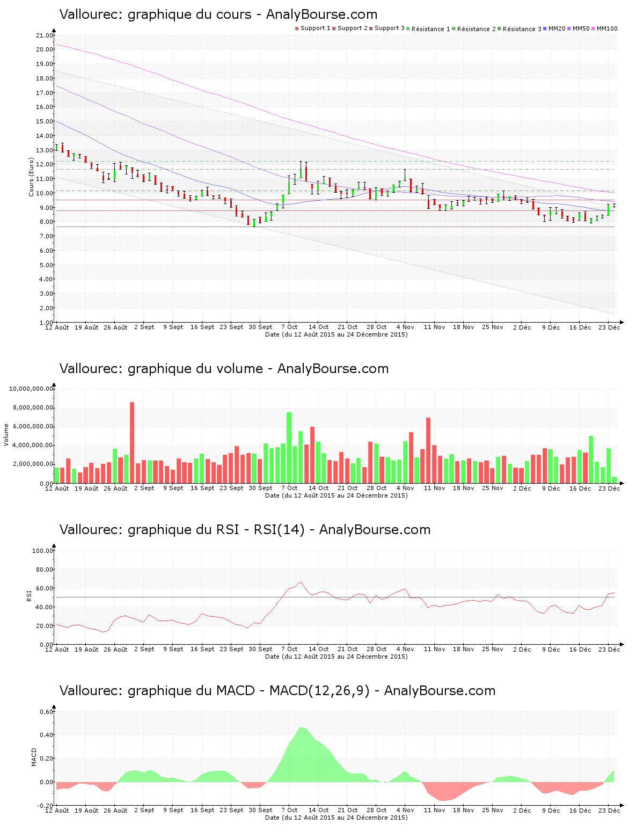Click the Support 1 red legend square
Image resolution: width=644 pixels, height=832 pixels.
[x=297, y=28]
